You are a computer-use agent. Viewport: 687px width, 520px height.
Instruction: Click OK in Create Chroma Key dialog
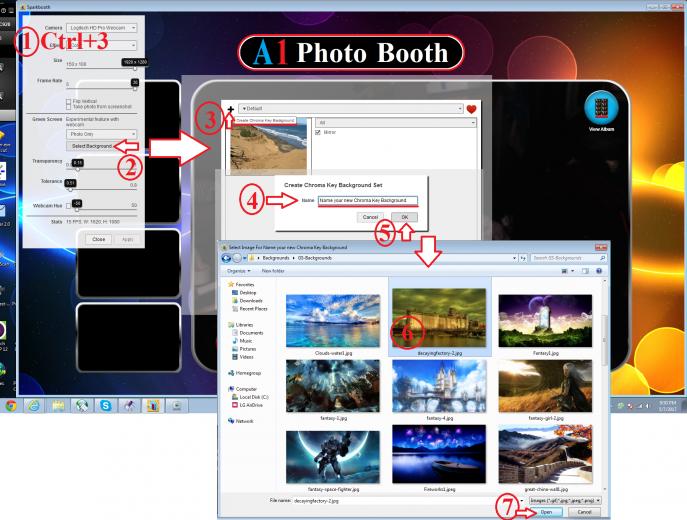404,217
